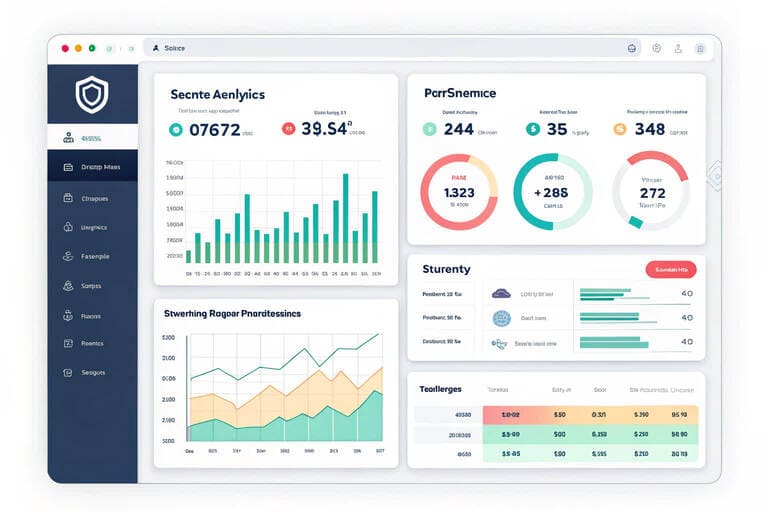This screenshot has width=768, height=512.
Task: Click the cloud icon in Sturenty panel
Action: coord(501,294)
